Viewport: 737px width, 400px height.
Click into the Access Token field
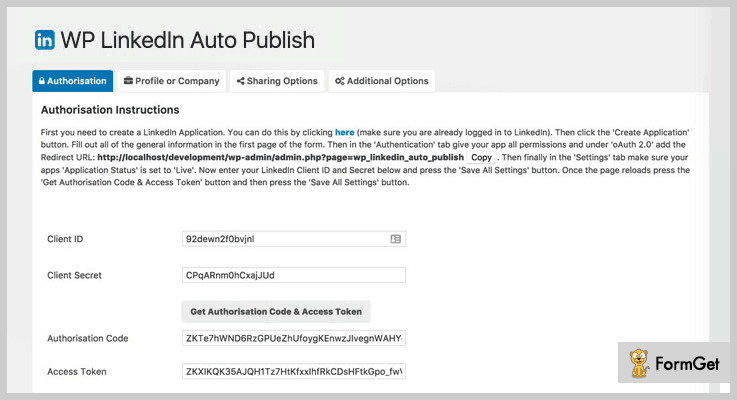[294, 371]
